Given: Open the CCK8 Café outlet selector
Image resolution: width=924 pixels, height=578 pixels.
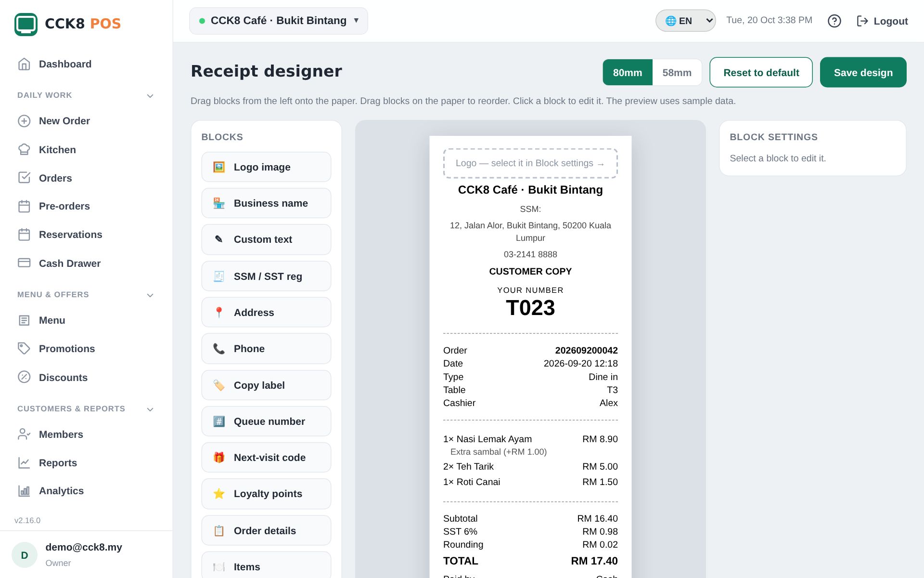Looking at the screenshot, I should point(279,21).
